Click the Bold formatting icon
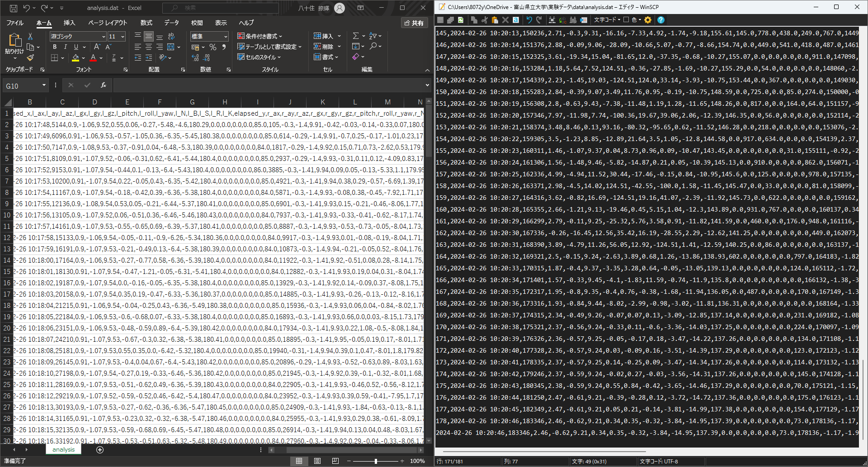Viewport: 868px width, 467px height. click(x=55, y=47)
